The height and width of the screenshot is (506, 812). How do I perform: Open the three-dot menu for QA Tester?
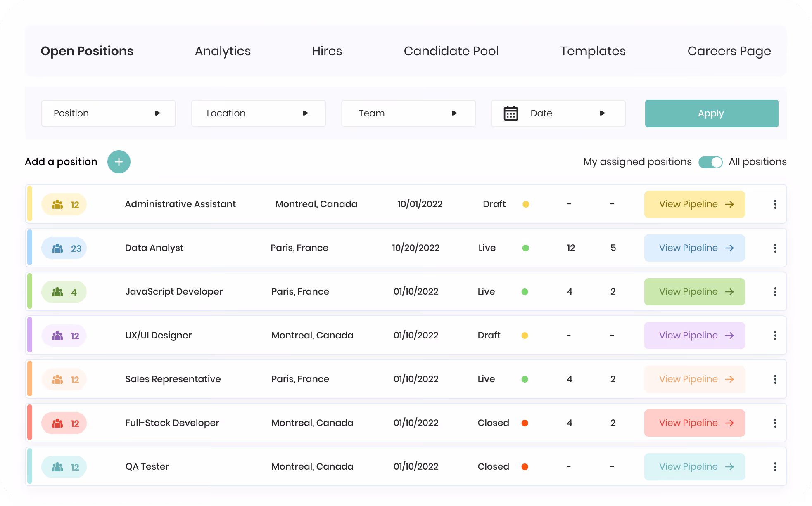pyautogui.click(x=775, y=467)
